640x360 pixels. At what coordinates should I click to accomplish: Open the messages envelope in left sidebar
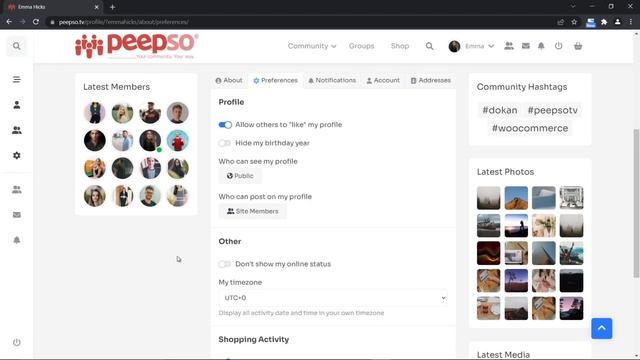click(16, 215)
